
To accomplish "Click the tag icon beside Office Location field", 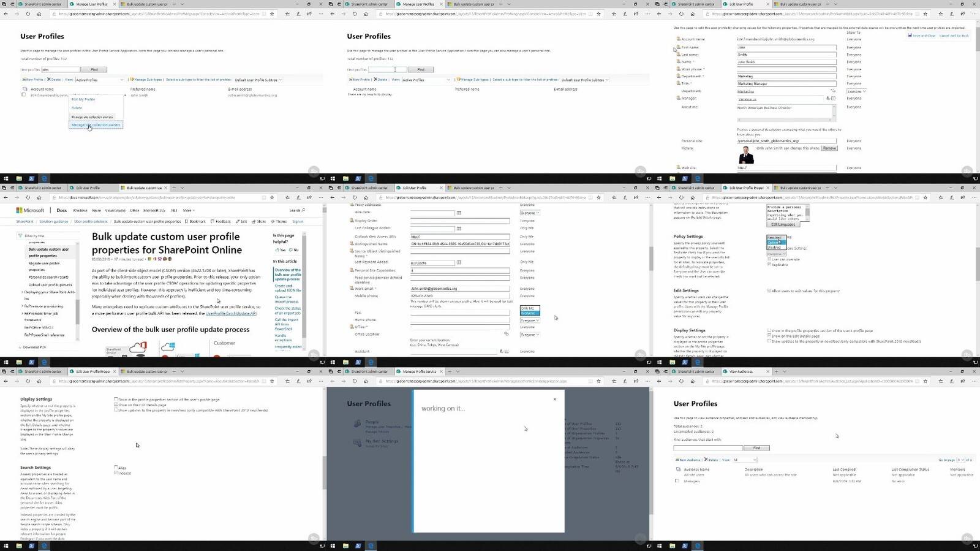I will point(506,334).
